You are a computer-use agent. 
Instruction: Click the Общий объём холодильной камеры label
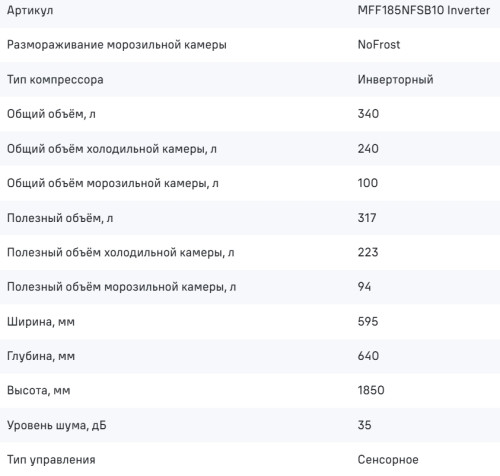pos(112,149)
